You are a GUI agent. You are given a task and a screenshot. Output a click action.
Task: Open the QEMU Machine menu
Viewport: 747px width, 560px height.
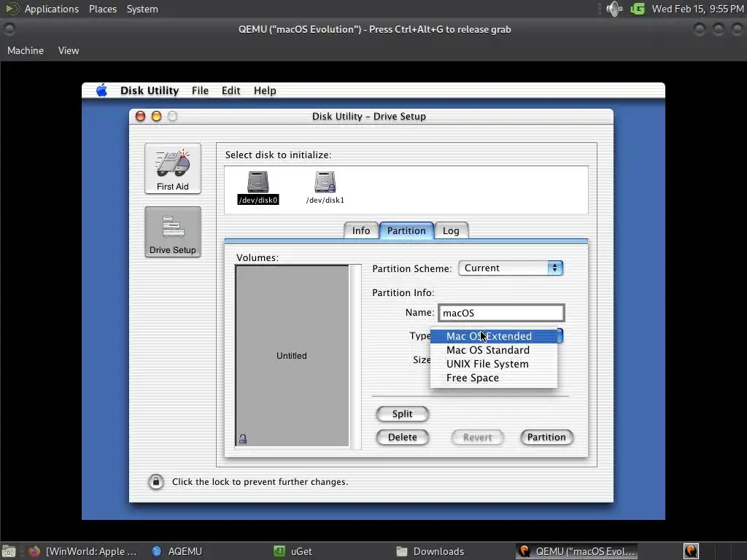tap(26, 50)
